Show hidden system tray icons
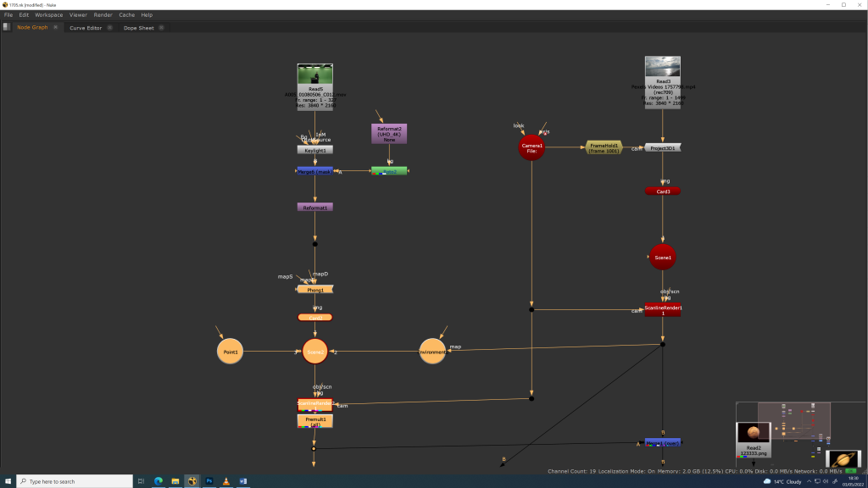Image resolution: width=868 pixels, height=488 pixels. pyautogui.click(x=809, y=481)
